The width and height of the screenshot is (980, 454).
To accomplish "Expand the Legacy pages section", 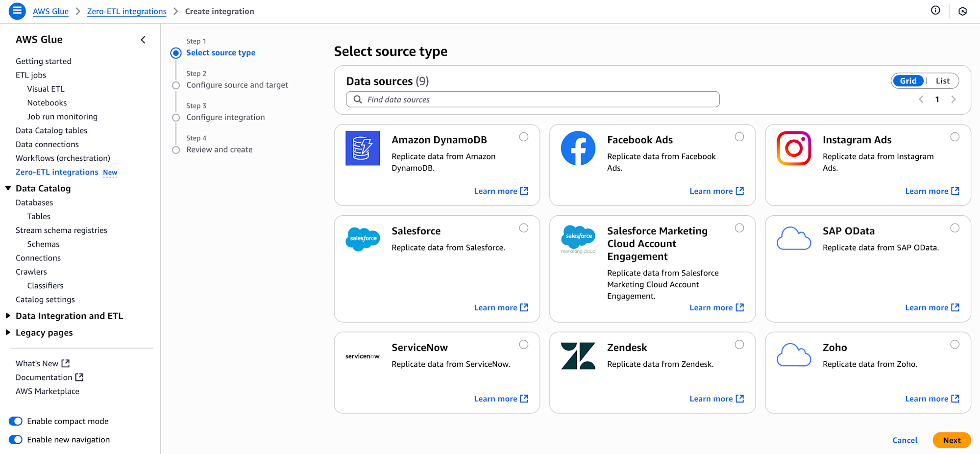I will pyautogui.click(x=8, y=332).
